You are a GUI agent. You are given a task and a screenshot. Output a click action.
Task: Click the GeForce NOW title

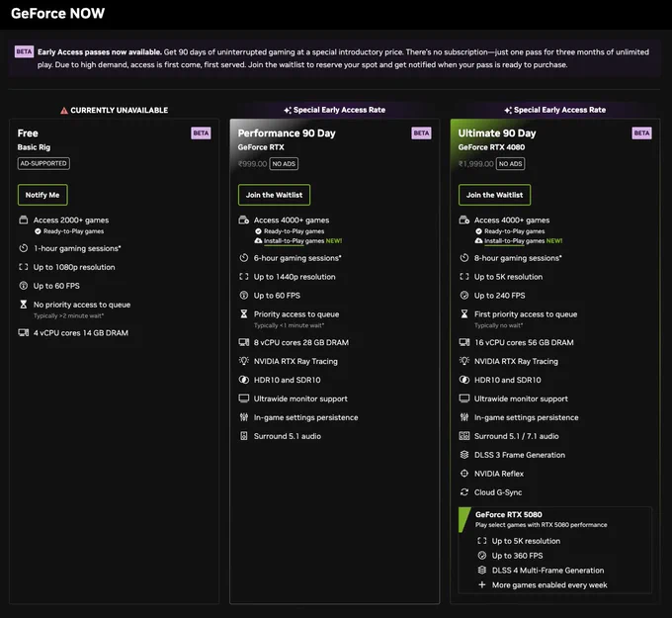58,13
